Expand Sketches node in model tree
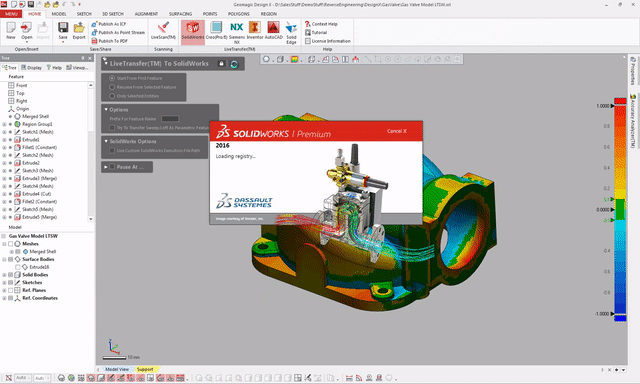This screenshot has height=384, width=640. (4, 282)
